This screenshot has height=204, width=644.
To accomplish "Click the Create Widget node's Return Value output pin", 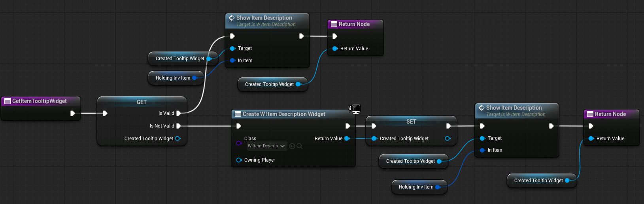I will [x=347, y=139].
